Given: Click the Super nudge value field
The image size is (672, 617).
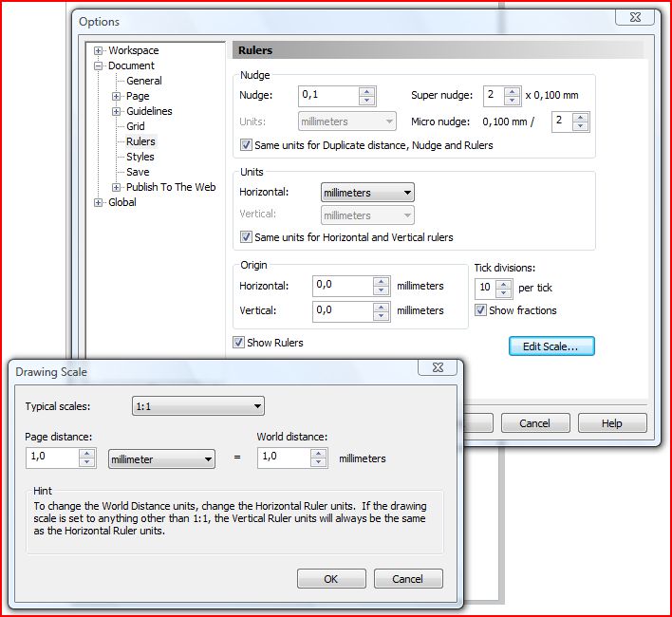Looking at the screenshot, I should tap(494, 96).
